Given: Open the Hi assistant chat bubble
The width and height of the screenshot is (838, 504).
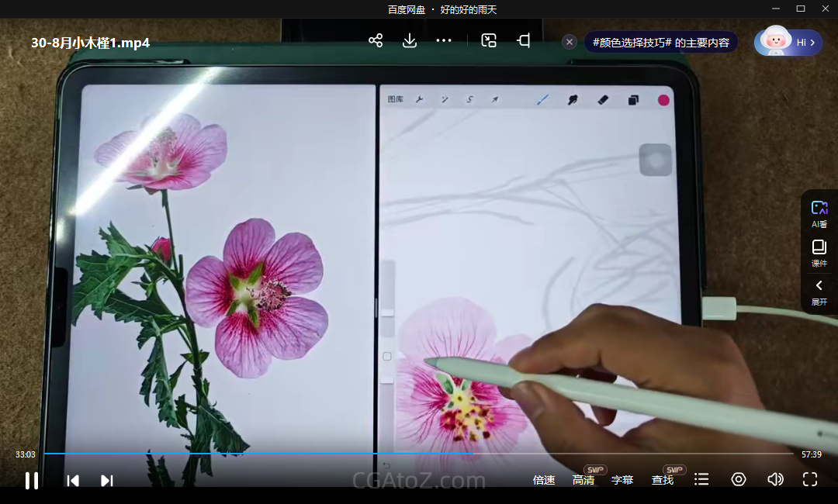Looking at the screenshot, I should [x=788, y=42].
